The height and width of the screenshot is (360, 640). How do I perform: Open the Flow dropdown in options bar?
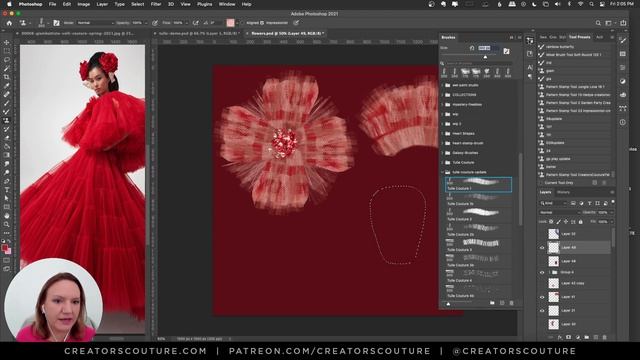coord(187,23)
